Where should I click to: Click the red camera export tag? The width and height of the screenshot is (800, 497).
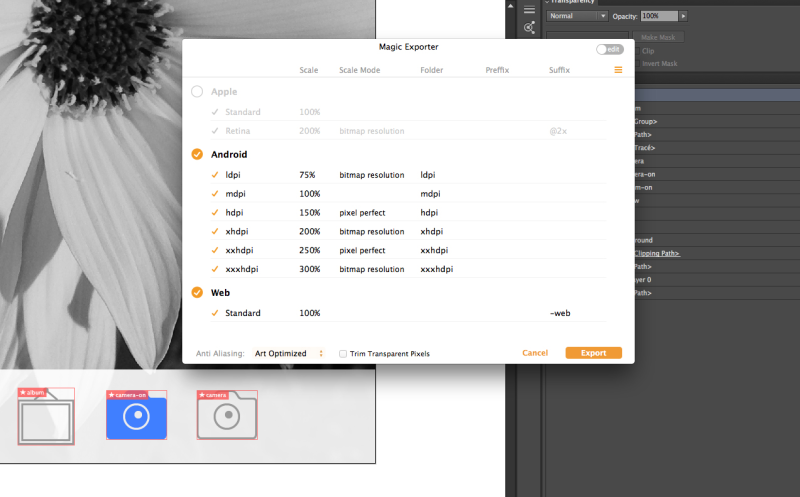[213, 395]
